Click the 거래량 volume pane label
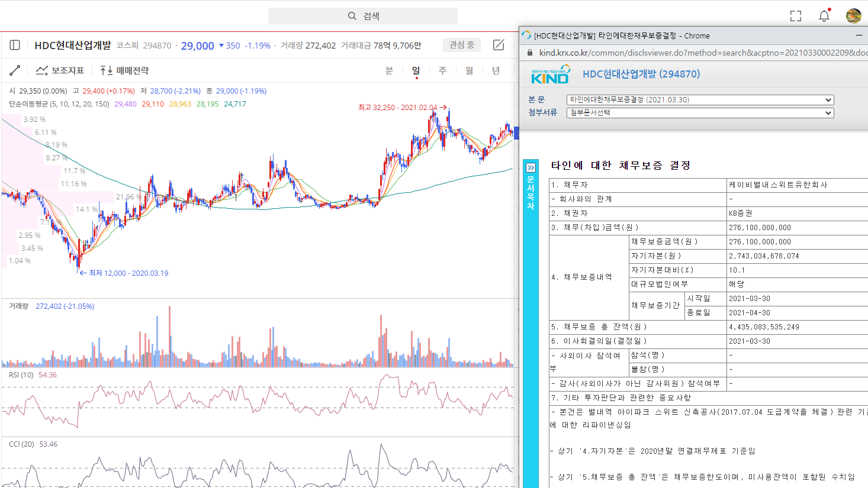 tap(18, 306)
